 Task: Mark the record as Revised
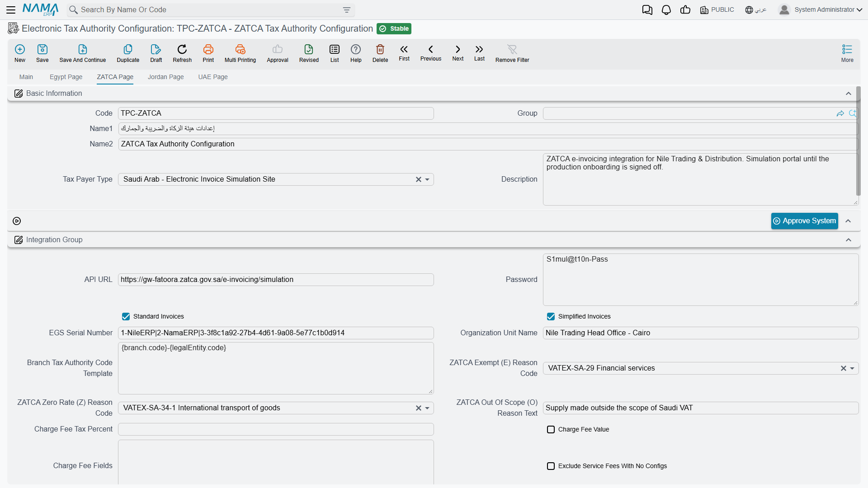coord(309,53)
